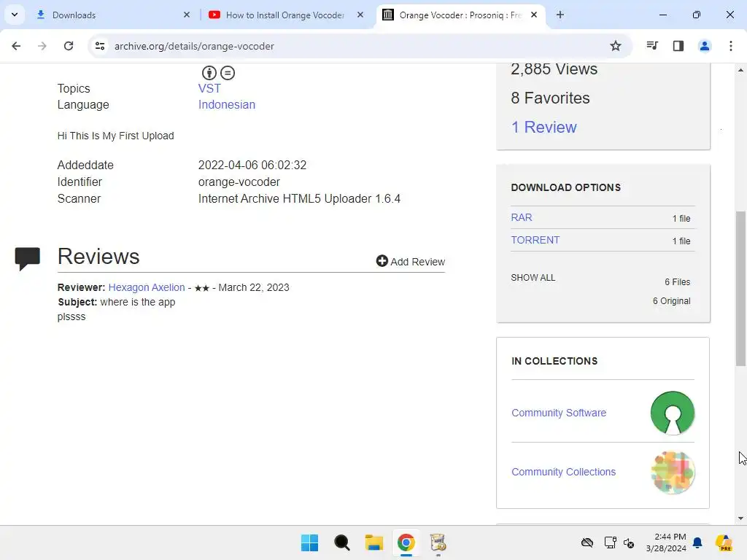Open a new browser tab
This screenshot has width=747, height=560.
point(560,15)
